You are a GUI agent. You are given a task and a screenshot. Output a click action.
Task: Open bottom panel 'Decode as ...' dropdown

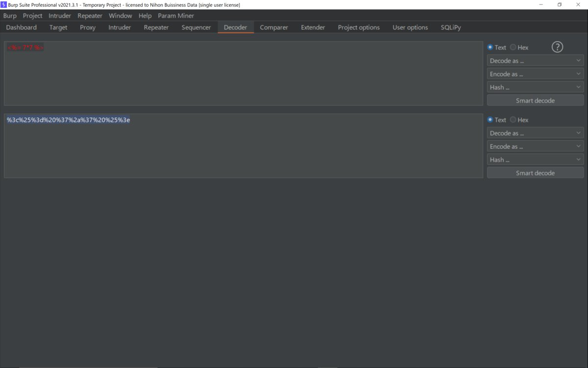535,133
